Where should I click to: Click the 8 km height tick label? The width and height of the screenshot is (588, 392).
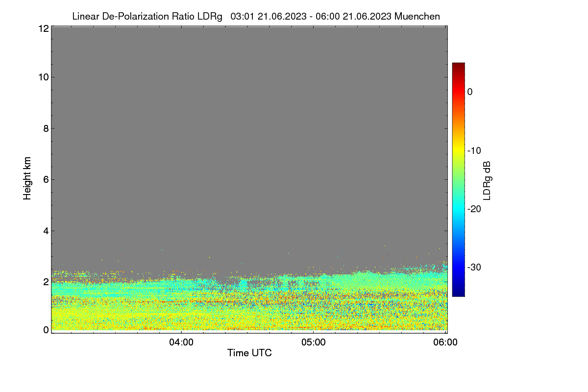click(46, 128)
